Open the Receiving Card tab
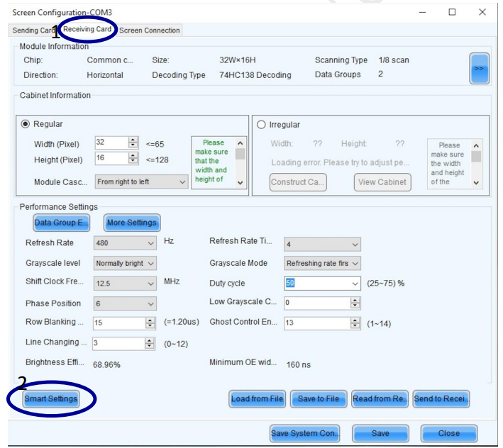Image resolution: width=503 pixels, height=448 pixels. click(87, 29)
